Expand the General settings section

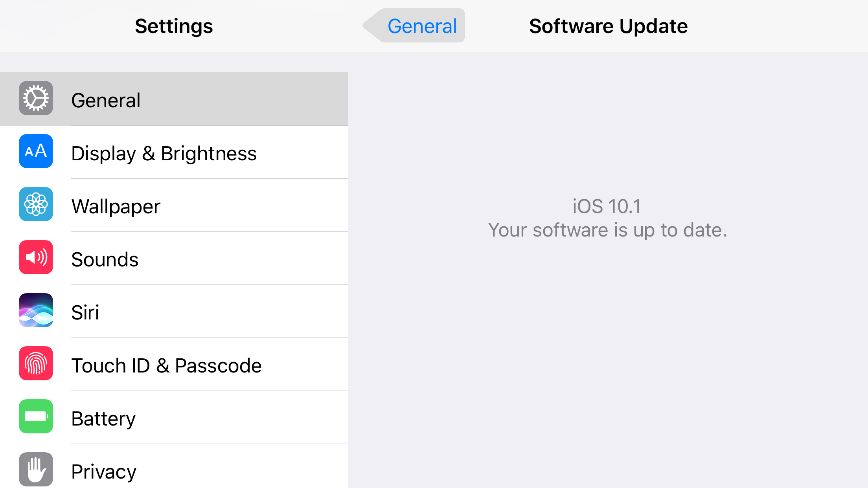(x=174, y=98)
